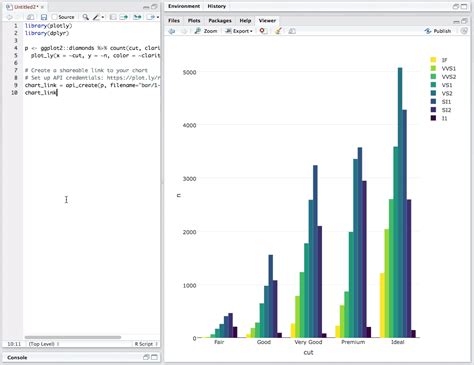
Task: Click the tallest Ideal bar in chart
Action: (400, 203)
